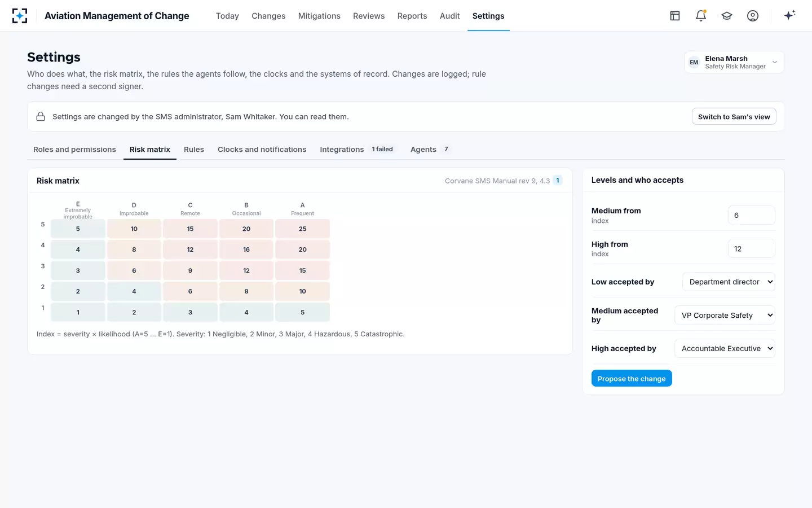Select the matrix cell with index 1
The width and height of the screenshot is (812, 508).
pos(78,312)
